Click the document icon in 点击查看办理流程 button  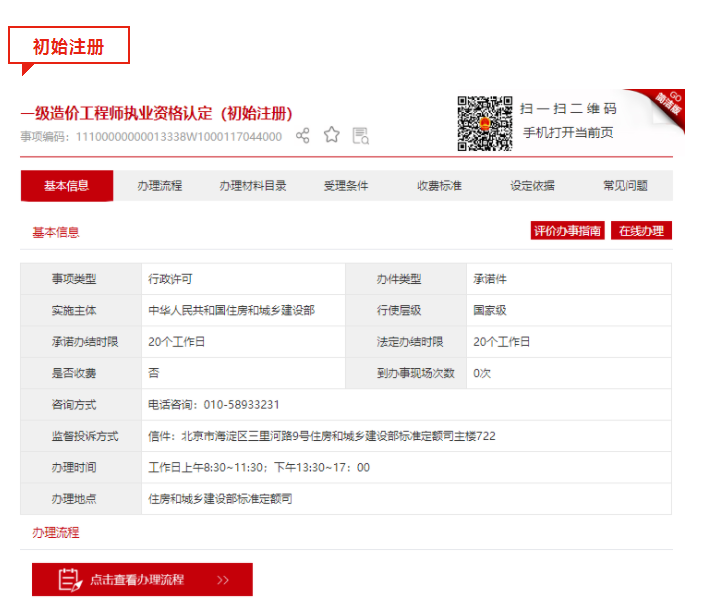point(68,579)
